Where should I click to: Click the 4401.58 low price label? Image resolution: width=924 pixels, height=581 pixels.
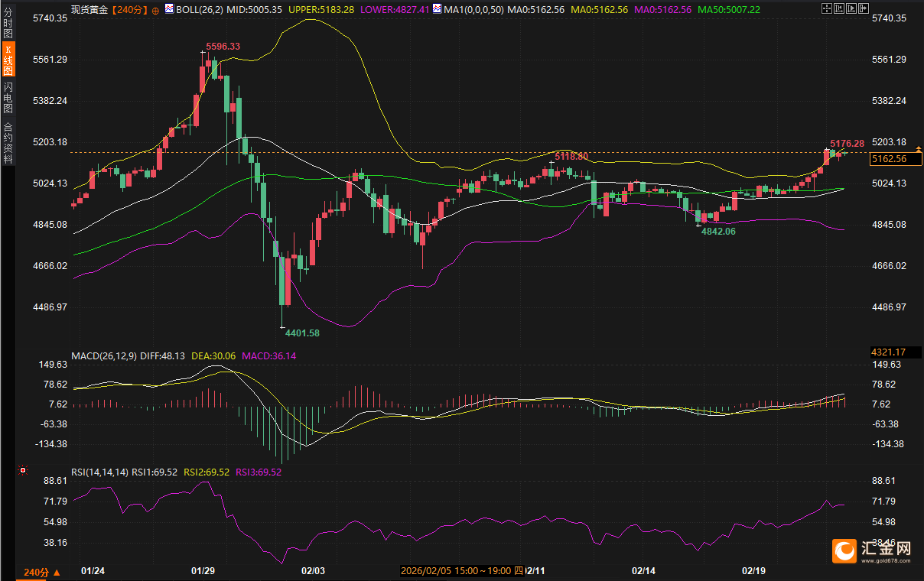302,333
